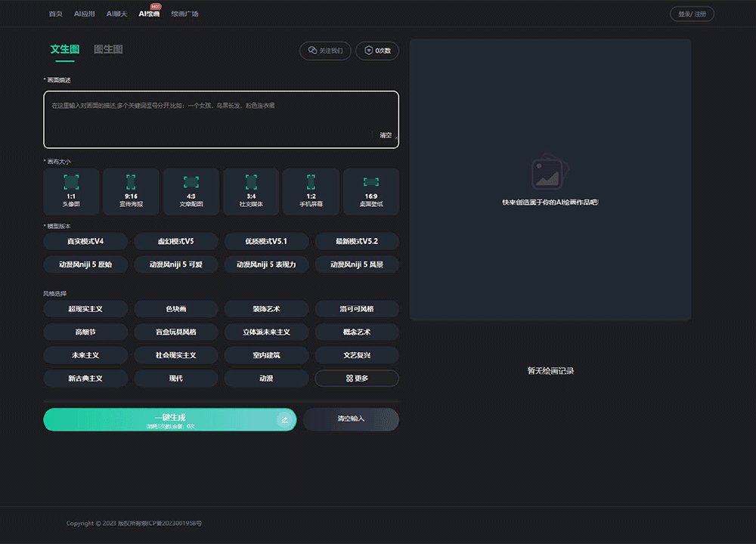This screenshot has width=756, height=544.
Task: Open the AI应用 nav item
Action: tap(85, 14)
